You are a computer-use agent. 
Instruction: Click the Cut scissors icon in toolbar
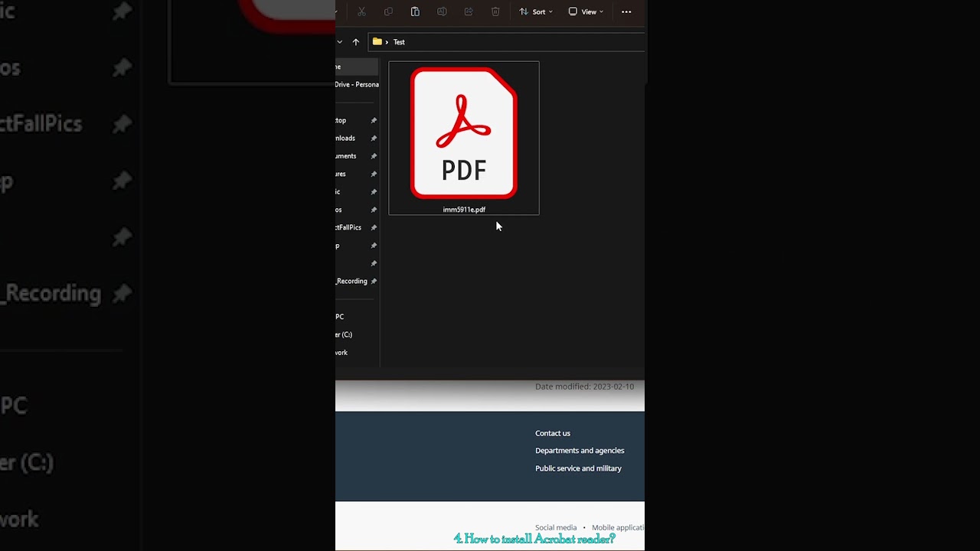(x=361, y=11)
